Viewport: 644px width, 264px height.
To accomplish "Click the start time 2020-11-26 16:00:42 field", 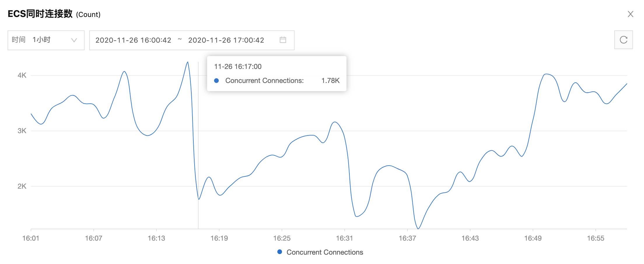I will [133, 40].
